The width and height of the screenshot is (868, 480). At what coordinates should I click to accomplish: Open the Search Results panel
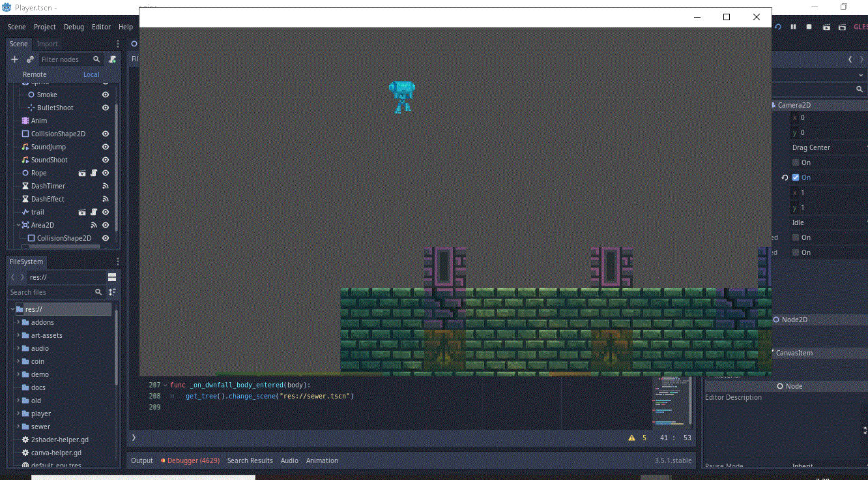(250, 460)
